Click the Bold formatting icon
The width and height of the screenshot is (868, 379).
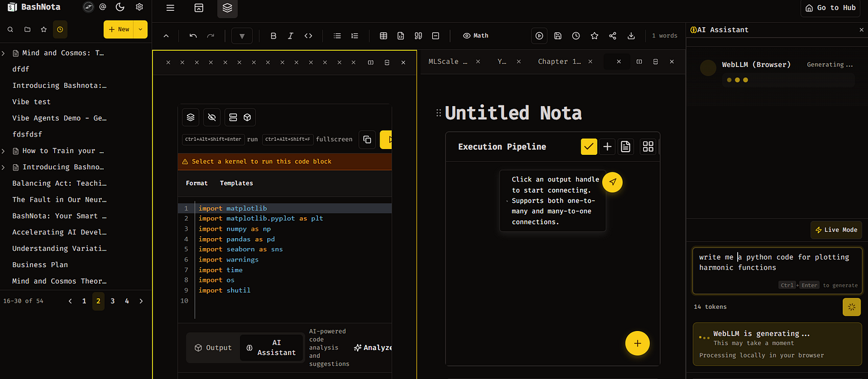tap(274, 36)
